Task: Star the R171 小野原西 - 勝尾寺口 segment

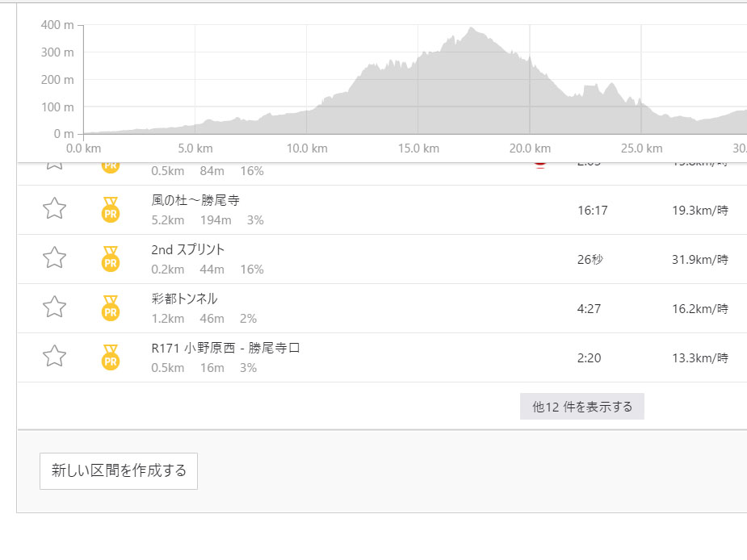Action: click(x=54, y=356)
